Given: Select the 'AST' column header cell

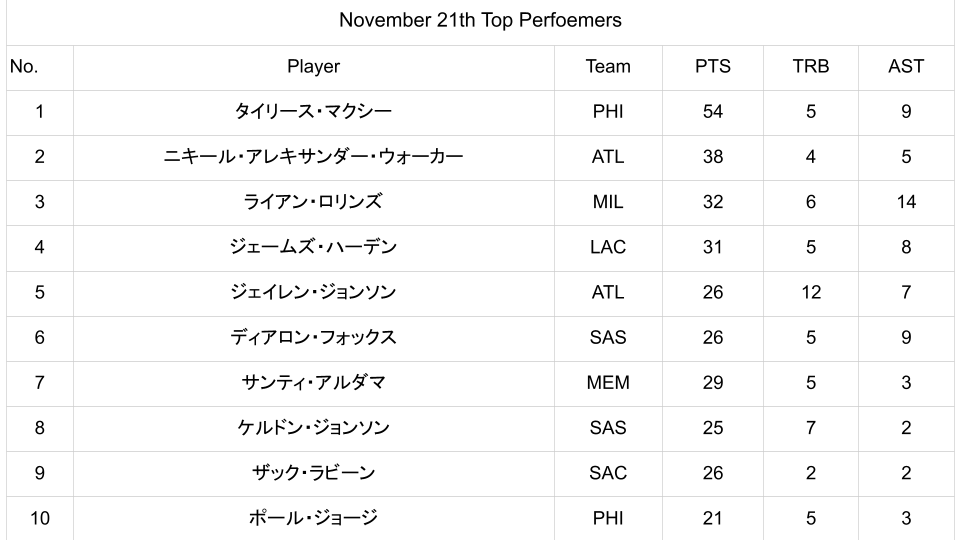Looking at the screenshot, I should (906, 67).
